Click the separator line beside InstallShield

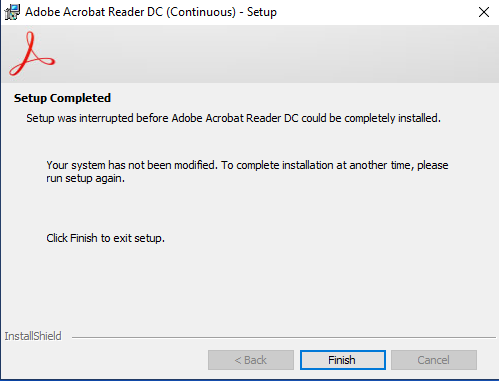284,337
